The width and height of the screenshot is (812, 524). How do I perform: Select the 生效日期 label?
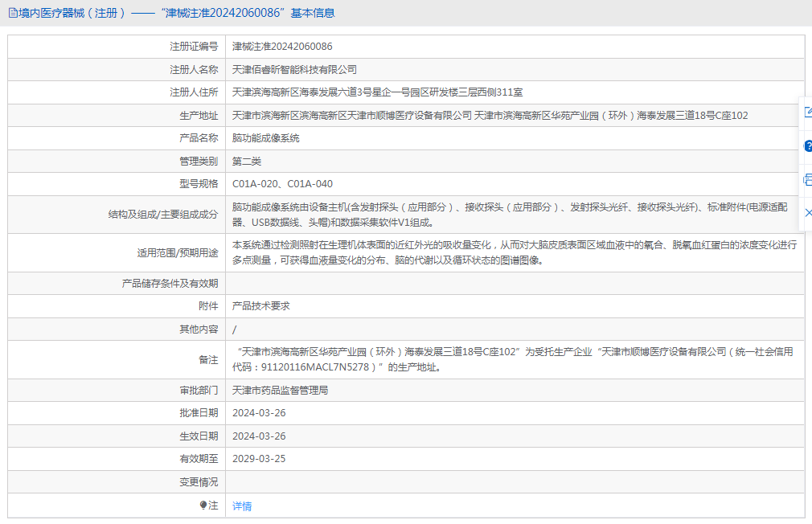coord(199,436)
